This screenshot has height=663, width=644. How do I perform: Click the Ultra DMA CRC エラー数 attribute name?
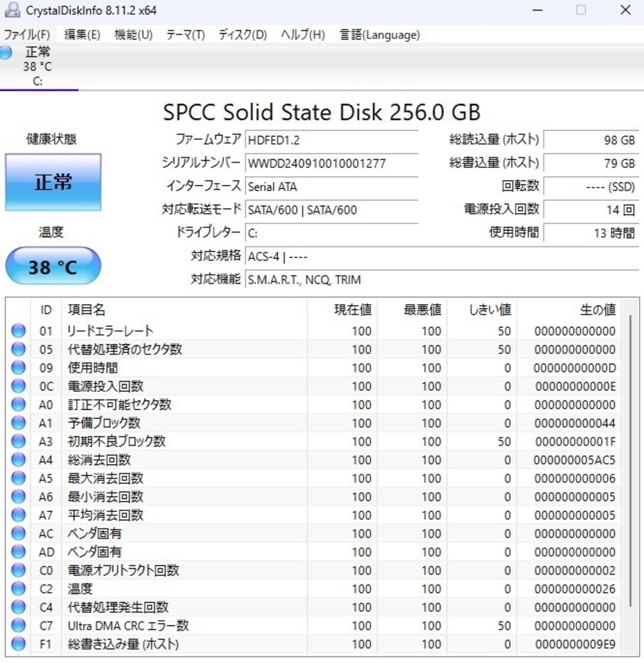click(x=128, y=626)
